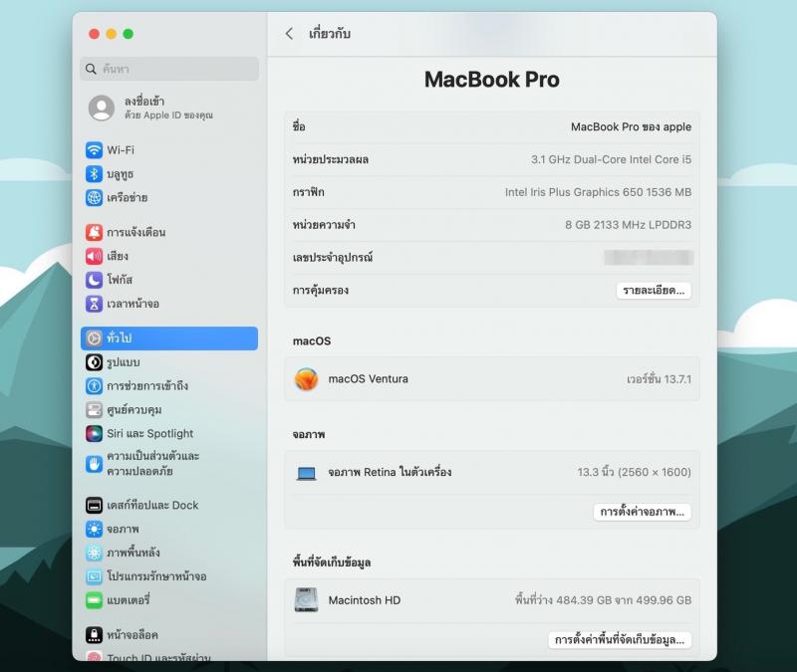The width and height of the screenshot is (797, 672).
Task: Open Notifications bell icon (การแจ้งเตือน)
Action: (94, 232)
